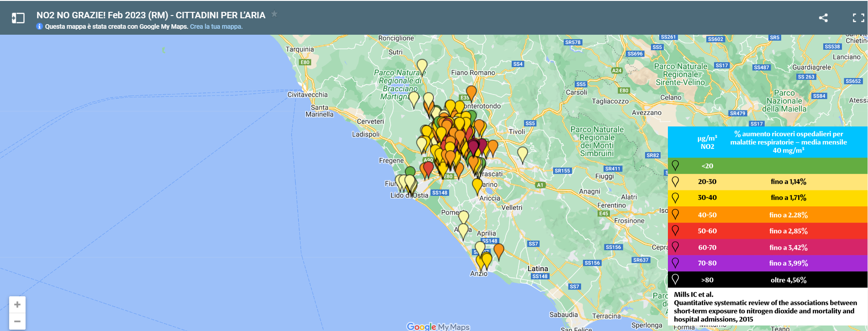This screenshot has width=868, height=331.
Task: Click the share map icon
Action: (823, 18)
